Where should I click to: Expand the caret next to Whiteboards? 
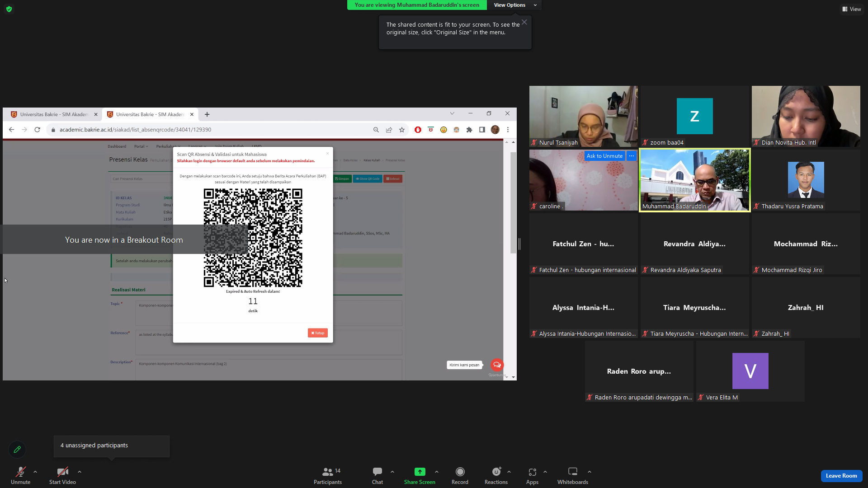click(x=590, y=472)
